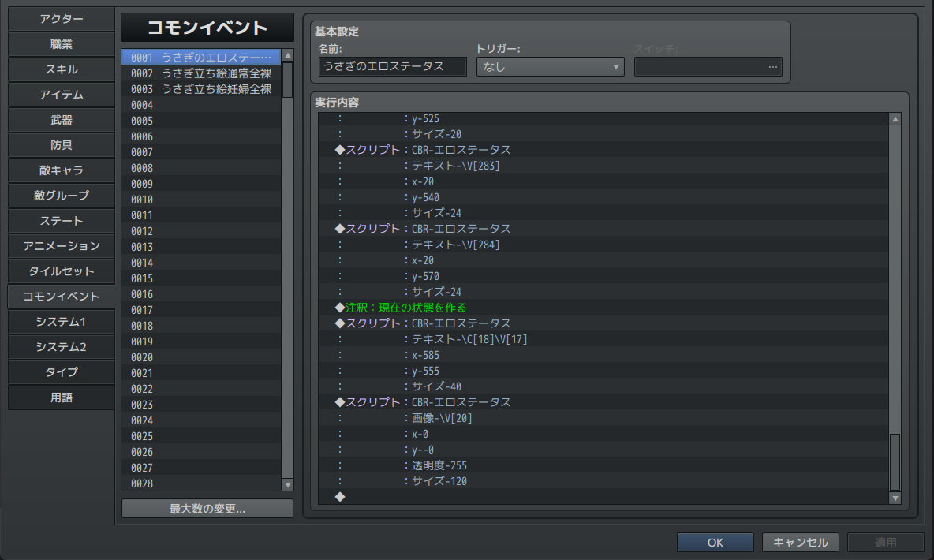This screenshot has height=560, width=934.
Task: Switch to the アクター tab
Action: 62,19
